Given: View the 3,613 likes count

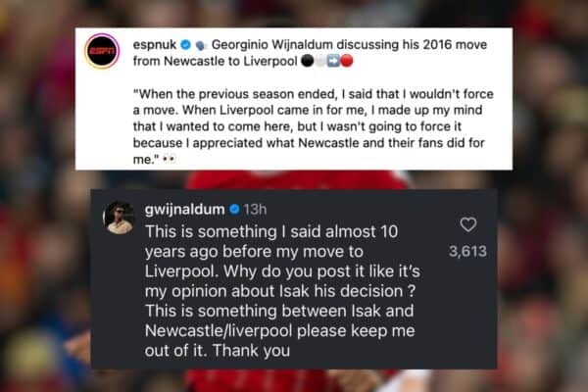Looking at the screenshot, I should (x=467, y=251).
